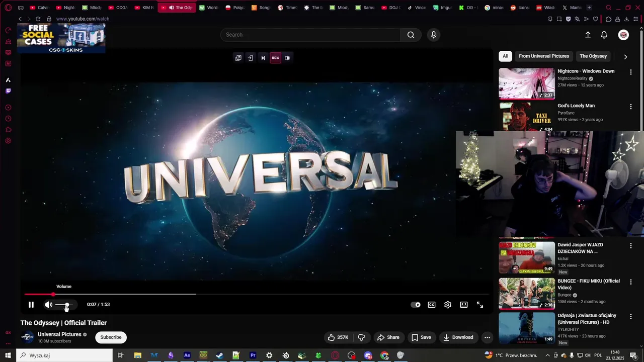The image size is (644, 362).
Task: Focus the YouTube search field
Action: tap(310, 35)
